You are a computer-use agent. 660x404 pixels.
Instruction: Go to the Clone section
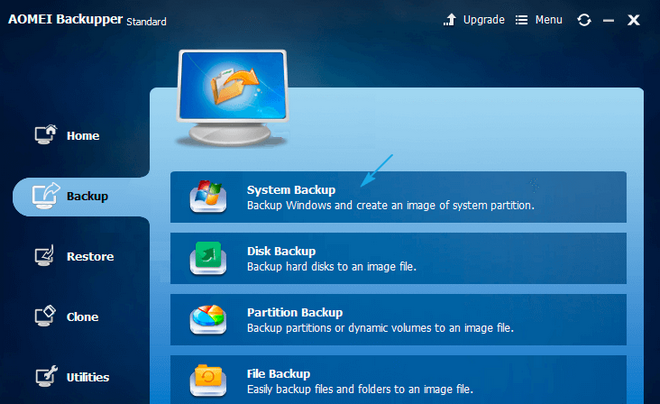pyautogui.click(x=82, y=317)
